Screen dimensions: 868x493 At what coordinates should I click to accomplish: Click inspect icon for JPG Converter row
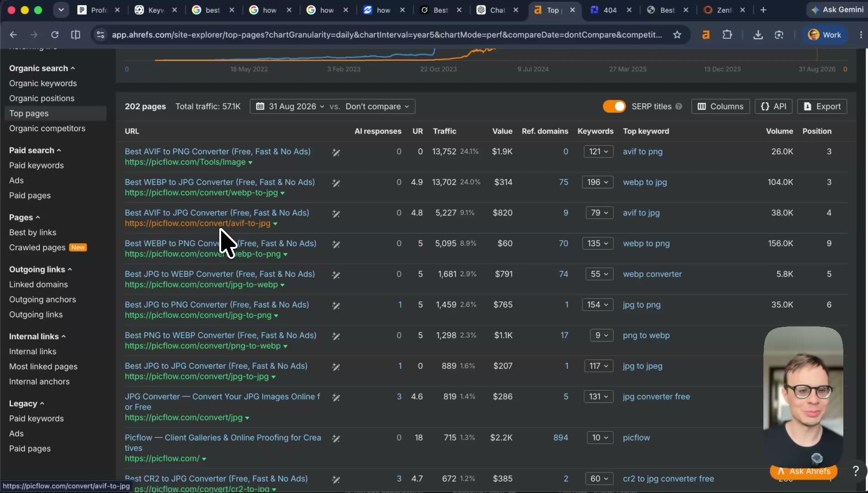pos(336,397)
